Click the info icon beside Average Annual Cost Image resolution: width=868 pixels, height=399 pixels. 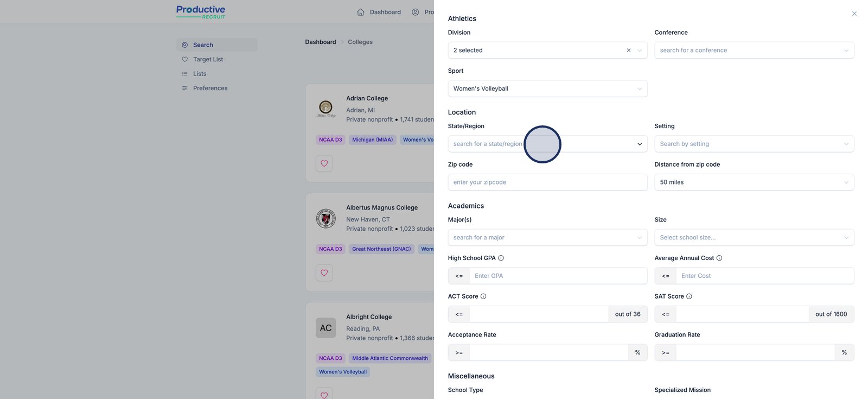click(719, 258)
